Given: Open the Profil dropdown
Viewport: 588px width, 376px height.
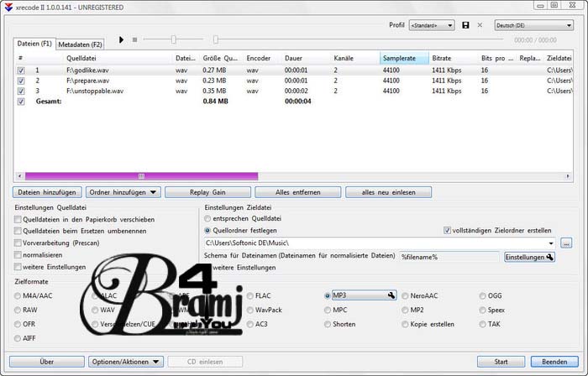Looking at the screenshot, I should [432, 25].
